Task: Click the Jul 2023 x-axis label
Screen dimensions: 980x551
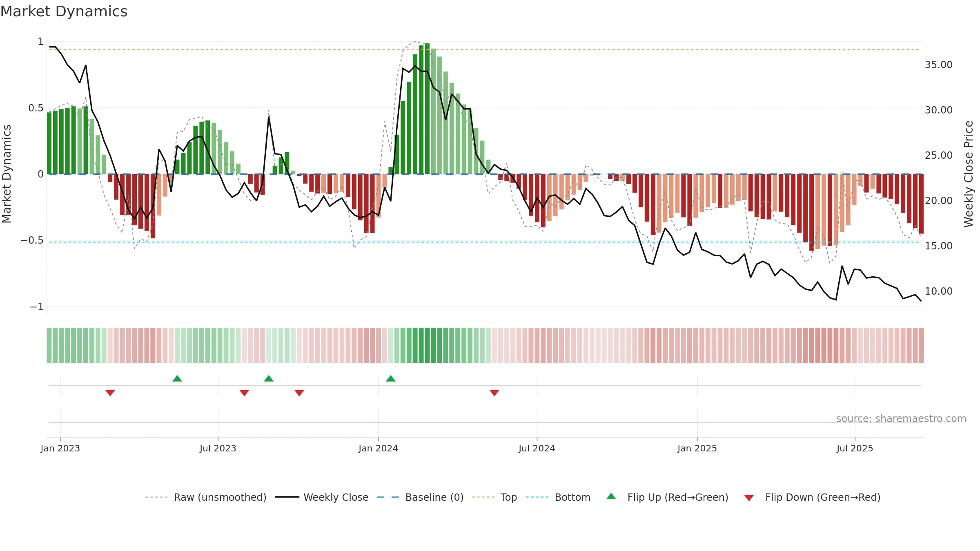Action: click(x=218, y=448)
